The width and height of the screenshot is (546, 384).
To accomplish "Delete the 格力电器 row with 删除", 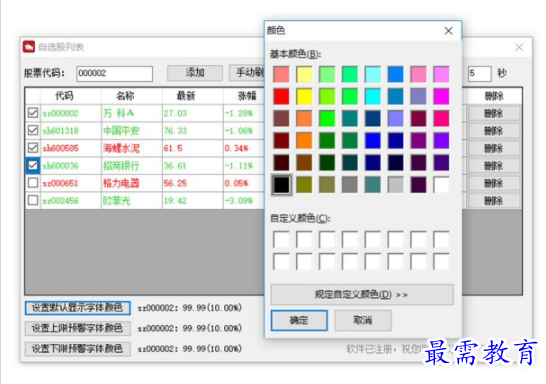I will coord(494,183).
